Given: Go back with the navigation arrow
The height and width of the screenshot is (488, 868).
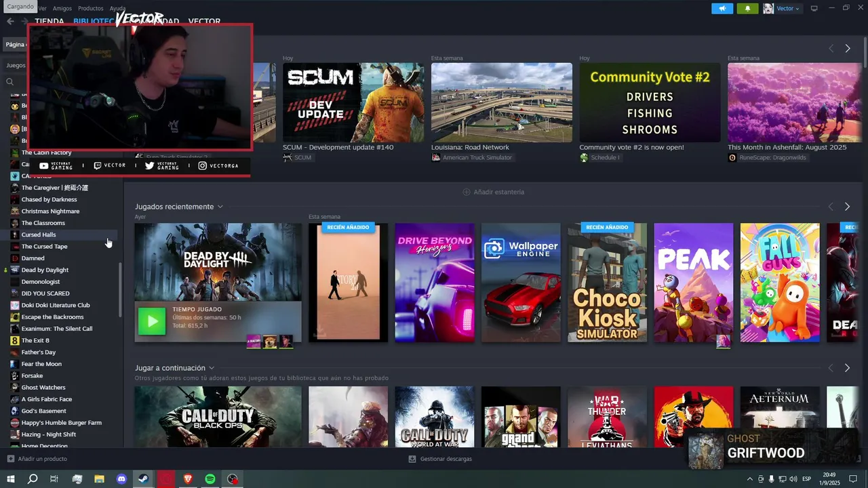Looking at the screenshot, I should 10,21.
